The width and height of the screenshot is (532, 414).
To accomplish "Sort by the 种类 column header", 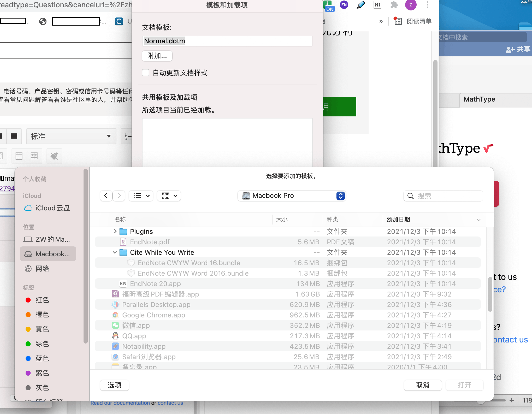I will [x=333, y=220].
